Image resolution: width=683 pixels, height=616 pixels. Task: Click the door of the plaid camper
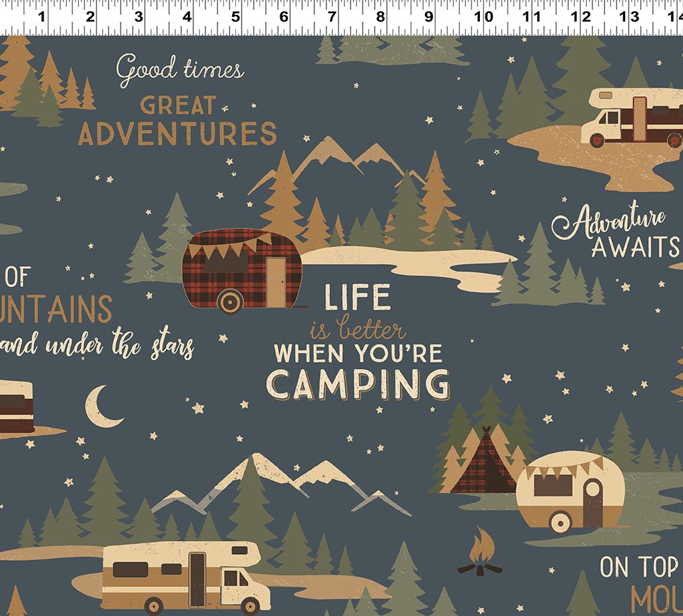276,281
